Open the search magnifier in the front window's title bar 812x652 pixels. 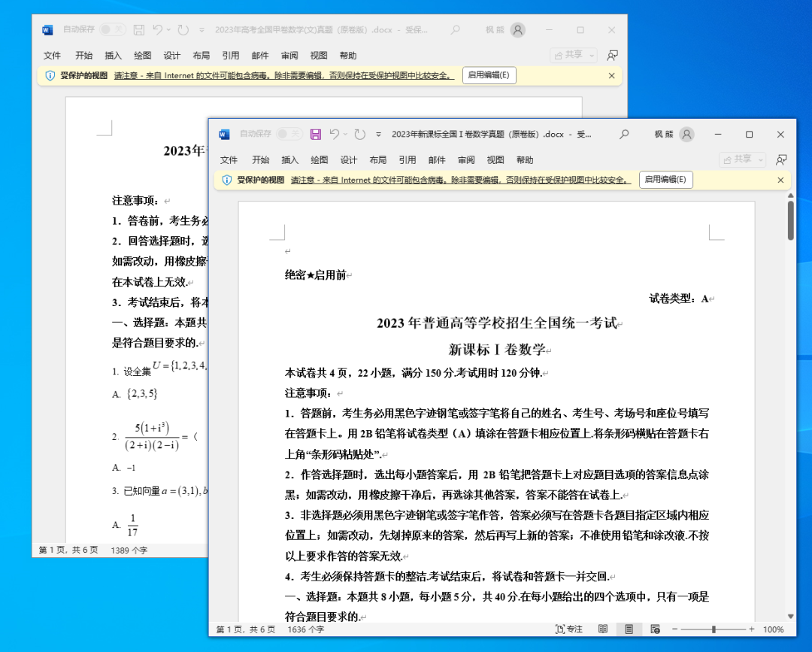(624, 134)
